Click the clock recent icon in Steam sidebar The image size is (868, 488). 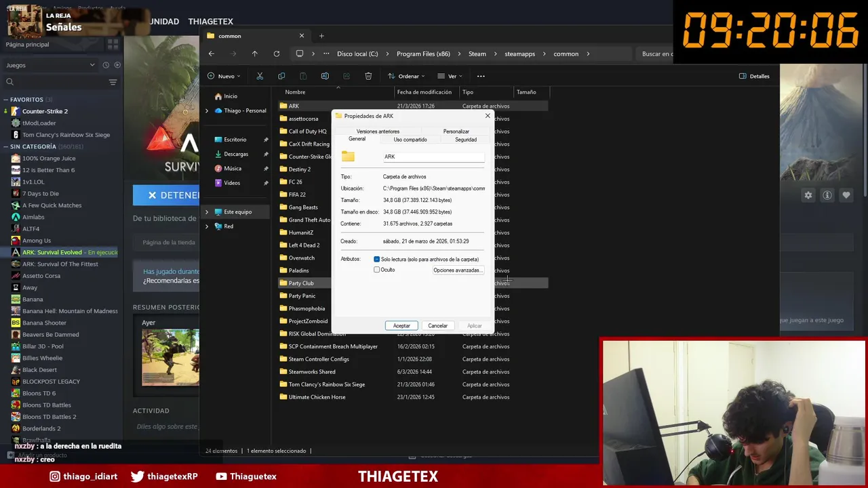(x=106, y=65)
